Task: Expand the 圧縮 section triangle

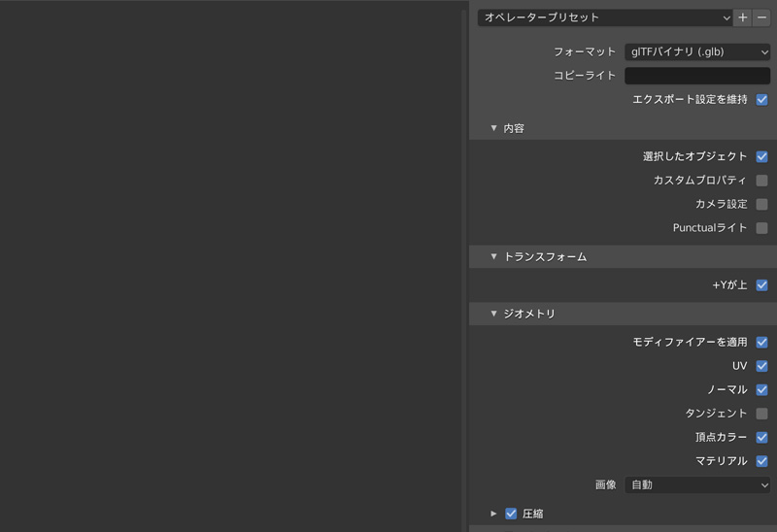Action: [493, 514]
